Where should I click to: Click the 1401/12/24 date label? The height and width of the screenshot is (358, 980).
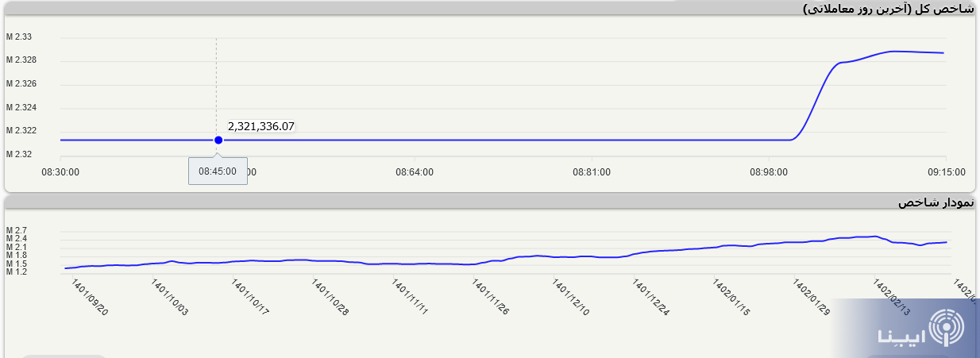(651, 298)
